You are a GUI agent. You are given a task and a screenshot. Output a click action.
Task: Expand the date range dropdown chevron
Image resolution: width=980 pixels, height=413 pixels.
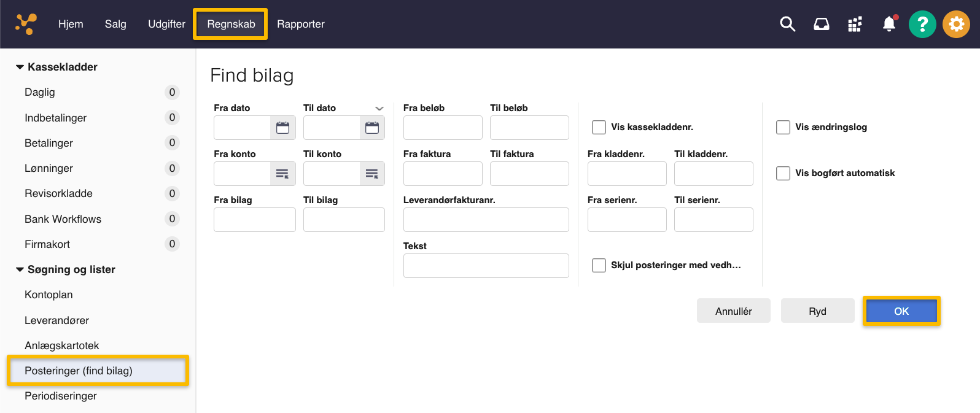[x=379, y=108]
